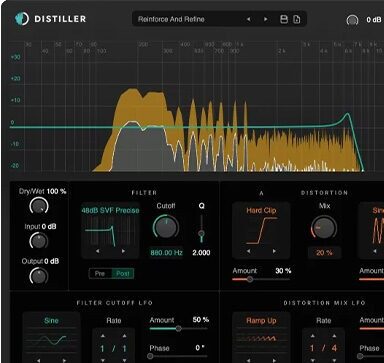Switch to next filter type

pos(123,251)
